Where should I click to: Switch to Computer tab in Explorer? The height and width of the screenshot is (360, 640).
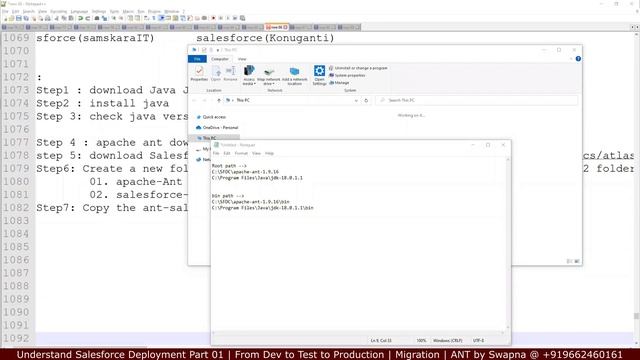point(220,59)
